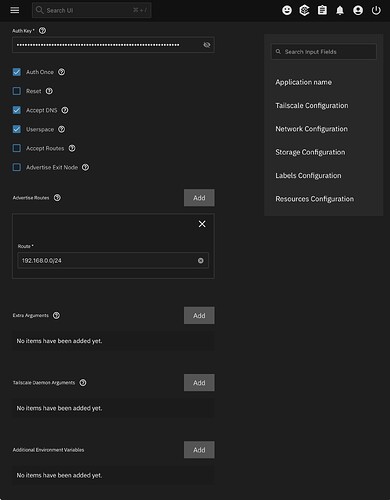390x500 pixels.
Task: Jump to Tailscale Configuration section
Action: 312,106
